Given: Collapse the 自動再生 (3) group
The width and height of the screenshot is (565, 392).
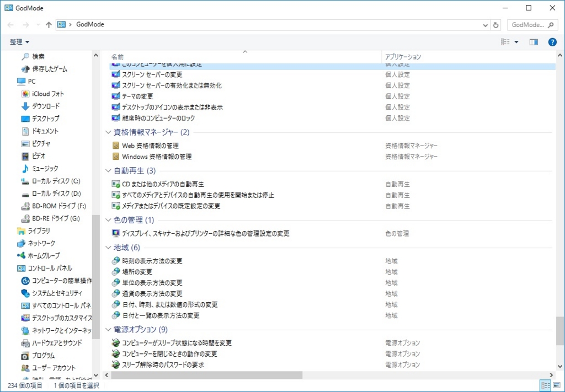Looking at the screenshot, I should [108, 170].
